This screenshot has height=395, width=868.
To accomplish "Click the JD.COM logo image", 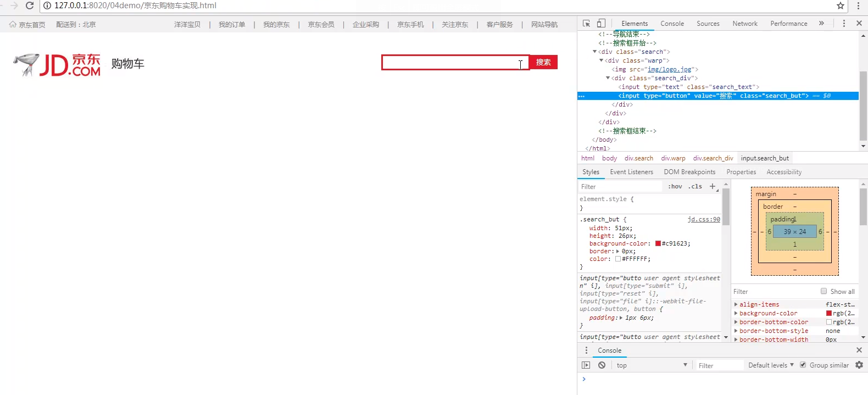I will point(57,65).
